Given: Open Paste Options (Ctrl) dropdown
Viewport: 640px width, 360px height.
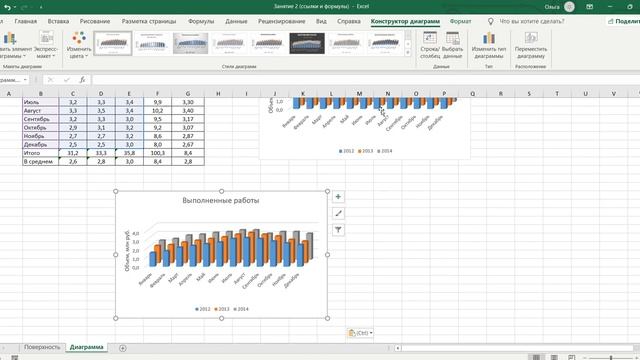Looking at the screenshot, I should [360, 333].
